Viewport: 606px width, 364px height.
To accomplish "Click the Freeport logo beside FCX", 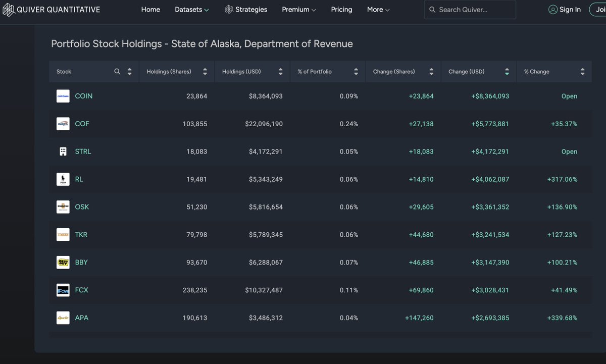I will 63,290.
